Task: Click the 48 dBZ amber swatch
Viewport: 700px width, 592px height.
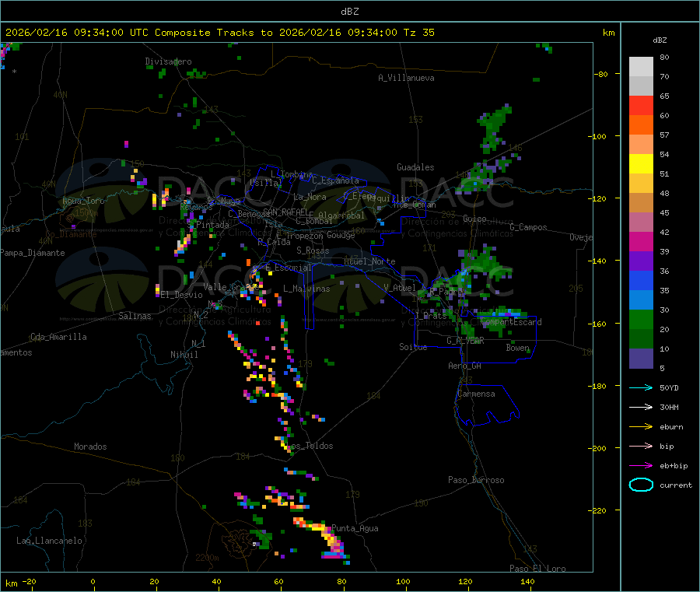Action: click(641, 184)
